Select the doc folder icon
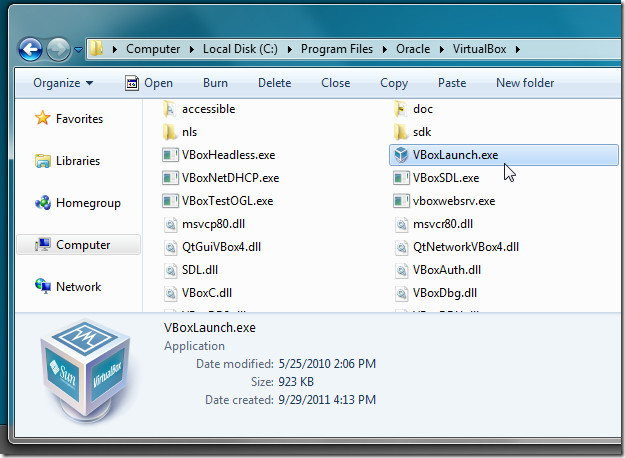 pos(400,109)
